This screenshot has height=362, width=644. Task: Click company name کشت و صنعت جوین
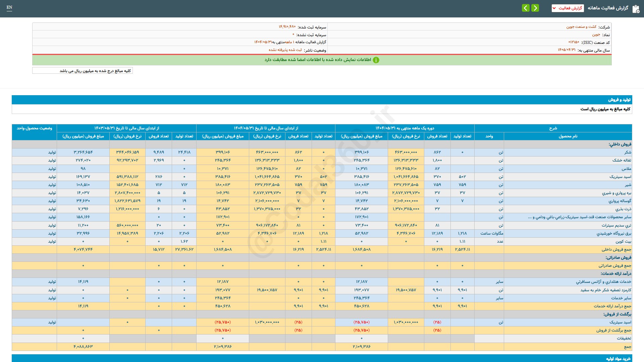coord(581,27)
